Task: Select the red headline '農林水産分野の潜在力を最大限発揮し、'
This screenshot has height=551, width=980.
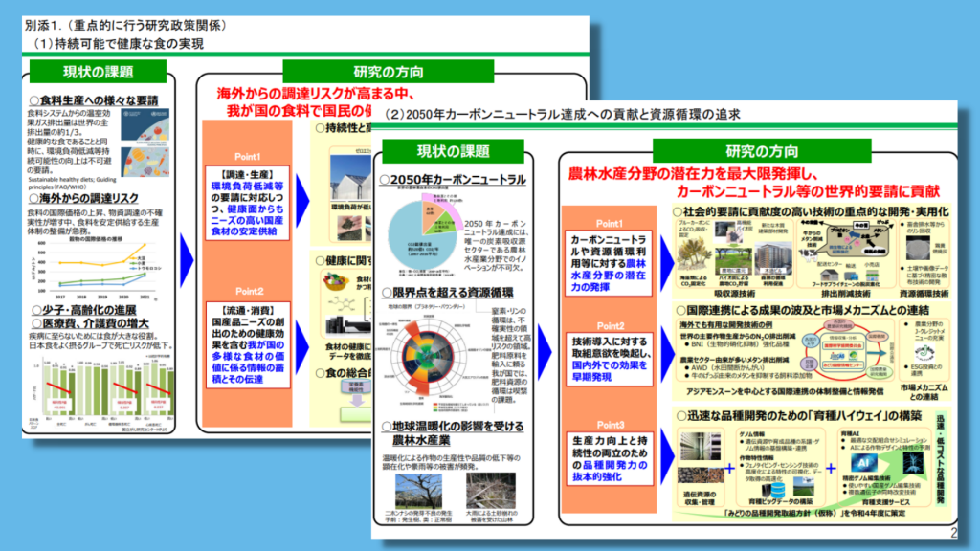Action: (x=693, y=174)
